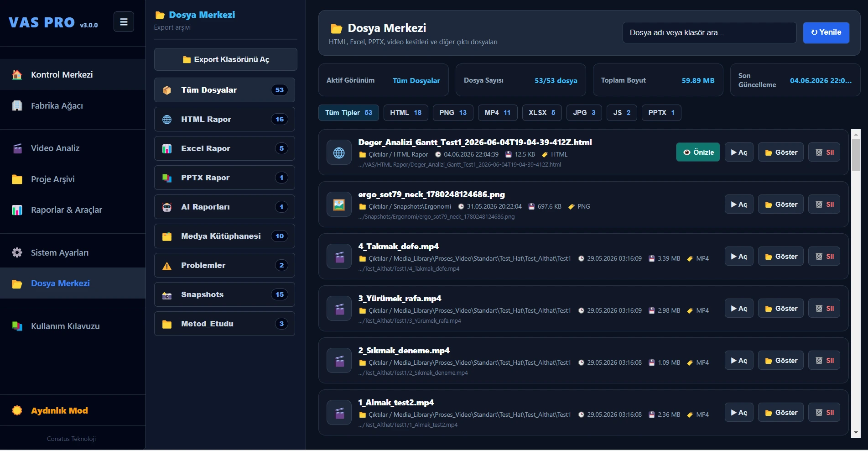Click Raporlar & Araçlar chart icon
Viewport: 868px width, 451px height.
point(17,210)
